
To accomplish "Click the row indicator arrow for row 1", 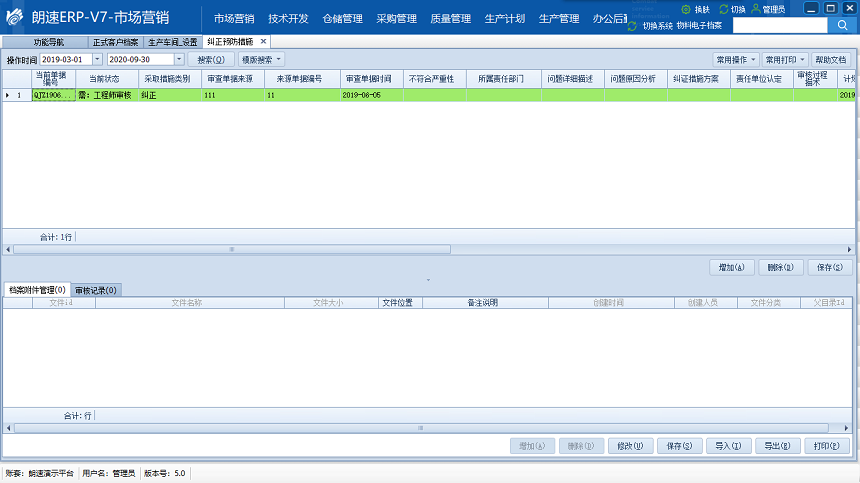I will coord(8,95).
